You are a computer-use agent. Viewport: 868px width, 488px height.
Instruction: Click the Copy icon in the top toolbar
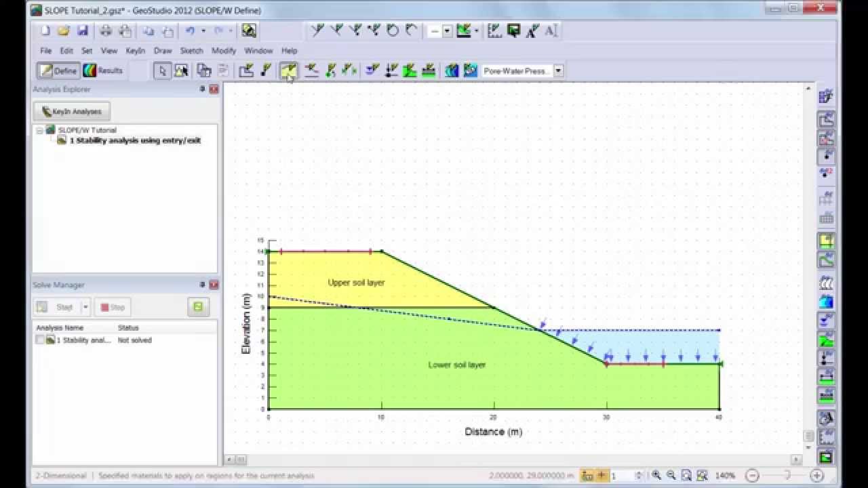(x=149, y=31)
